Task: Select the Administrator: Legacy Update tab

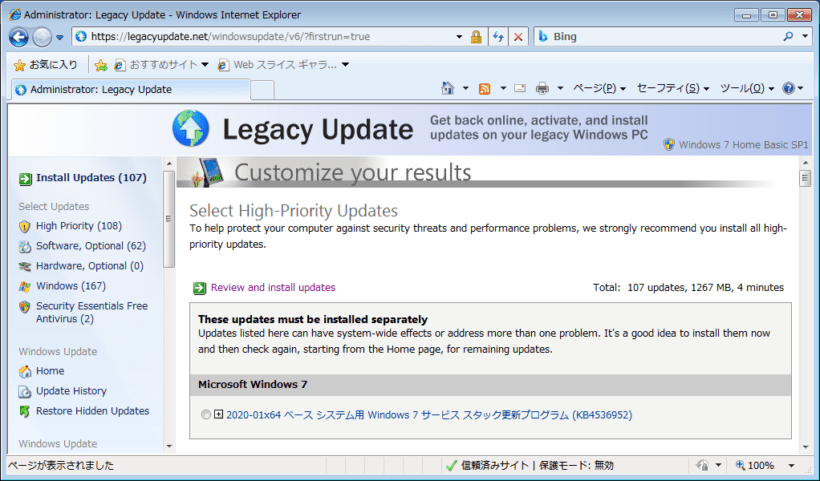Action: click(x=131, y=89)
